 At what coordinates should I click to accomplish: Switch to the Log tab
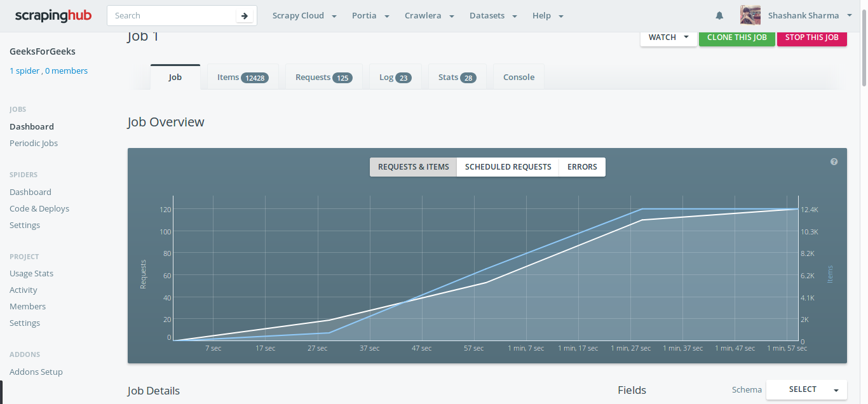coord(395,77)
